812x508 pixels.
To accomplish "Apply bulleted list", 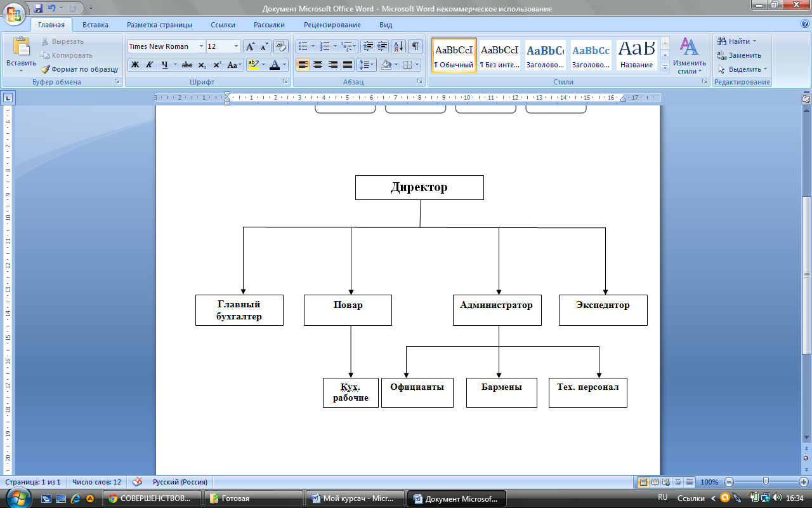I will (x=303, y=46).
